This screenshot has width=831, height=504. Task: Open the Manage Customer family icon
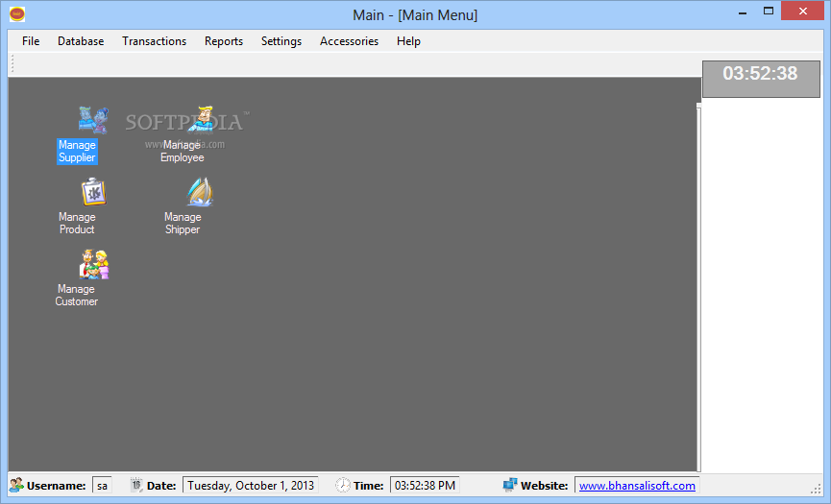pos(94,264)
